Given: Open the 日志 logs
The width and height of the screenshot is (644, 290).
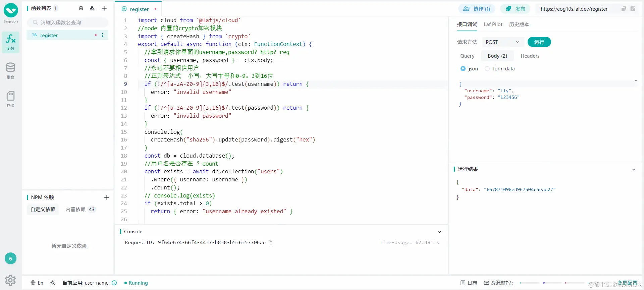Looking at the screenshot, I should point(469,283).
